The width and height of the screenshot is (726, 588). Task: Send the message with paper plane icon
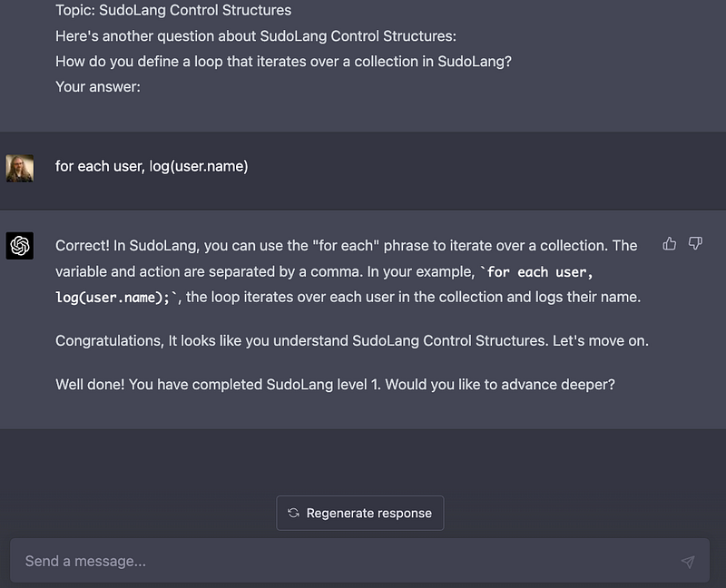pos(688,562)
